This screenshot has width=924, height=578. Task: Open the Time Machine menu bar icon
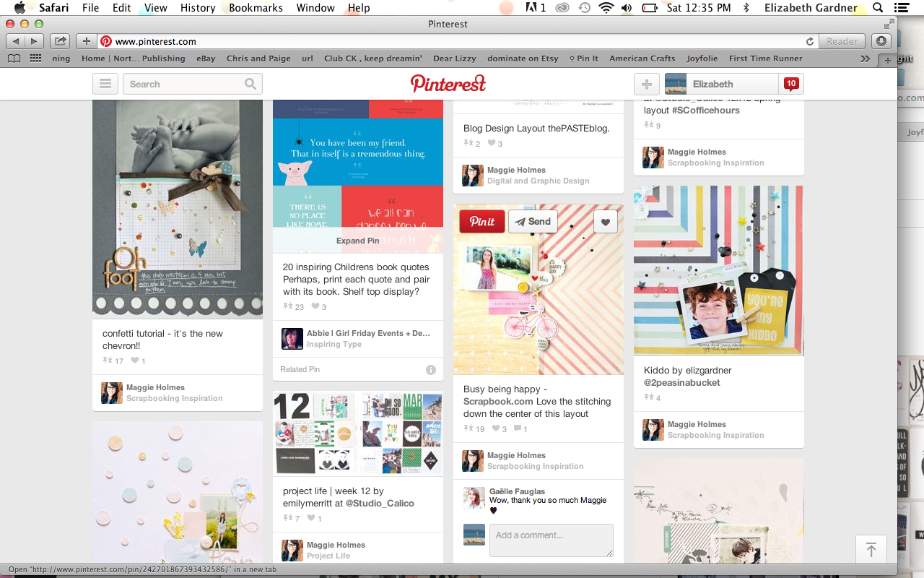coord(584,8)
